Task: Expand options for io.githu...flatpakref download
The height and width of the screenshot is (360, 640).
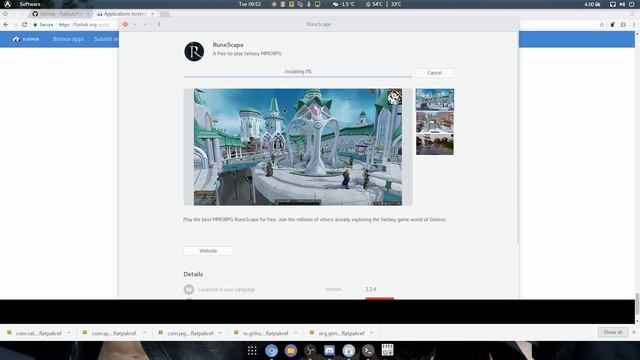Action: [296, 333]
